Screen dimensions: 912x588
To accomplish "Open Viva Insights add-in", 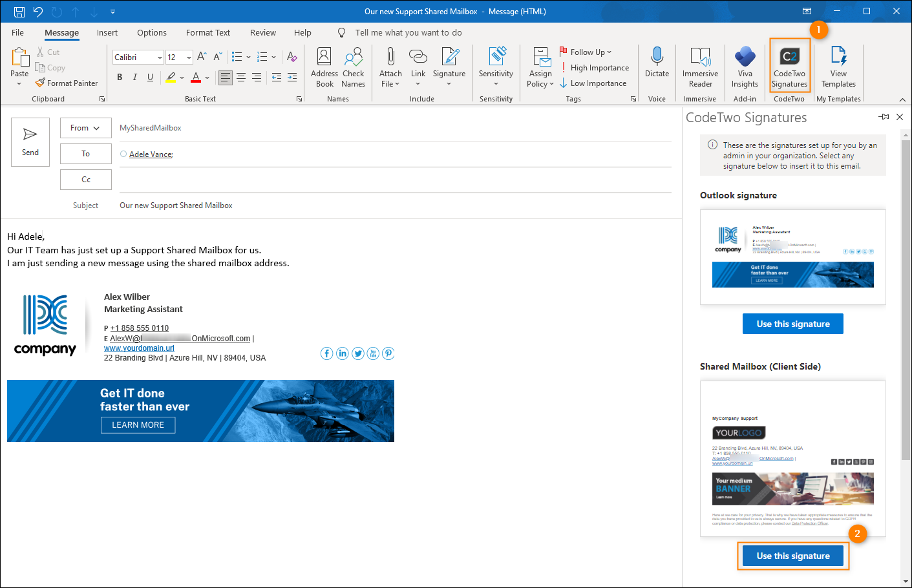I will pyautogui.click(x=745, y=67).
